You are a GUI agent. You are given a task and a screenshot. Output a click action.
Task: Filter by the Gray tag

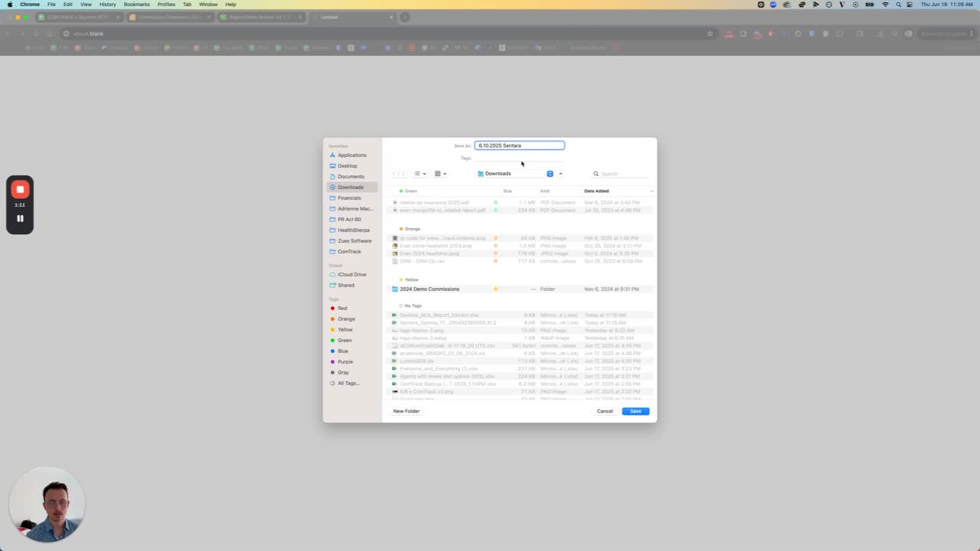pos(343,373)
